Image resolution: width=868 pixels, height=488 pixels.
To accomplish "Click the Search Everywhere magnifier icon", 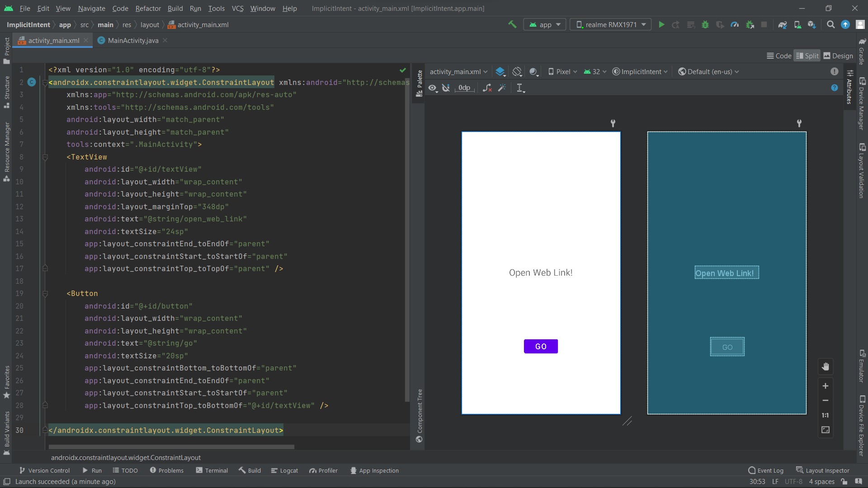I will point(830,25).
